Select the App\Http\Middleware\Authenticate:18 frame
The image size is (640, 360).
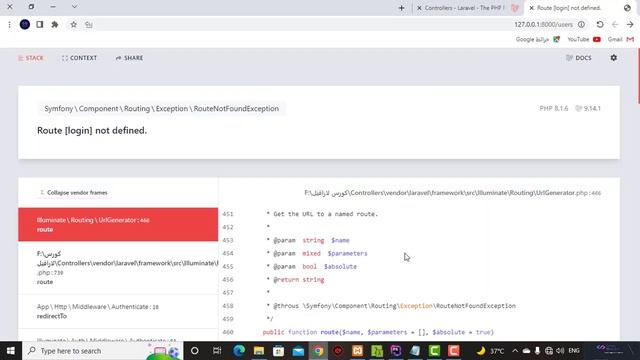pyautogui.click(x=118, y=311)
